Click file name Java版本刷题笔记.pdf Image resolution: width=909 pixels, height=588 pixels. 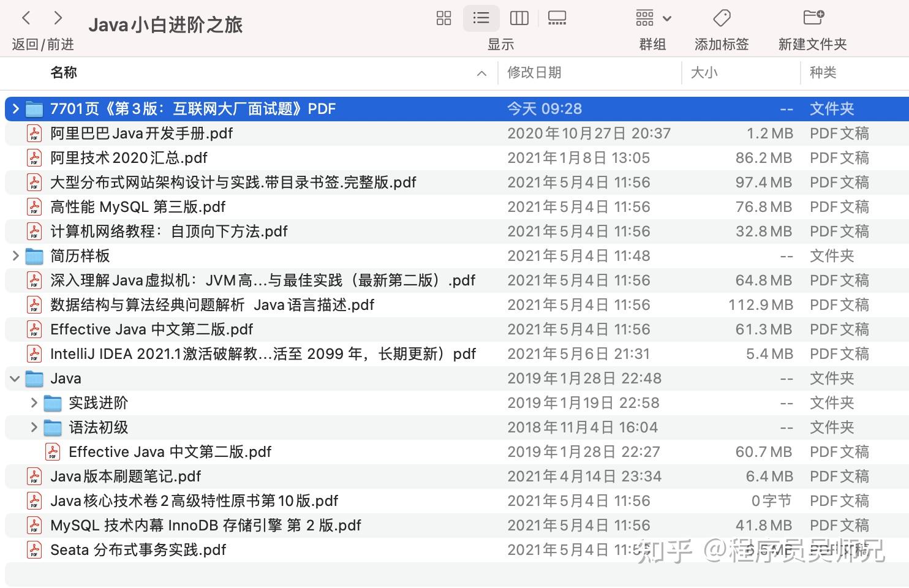click(126, 477)
